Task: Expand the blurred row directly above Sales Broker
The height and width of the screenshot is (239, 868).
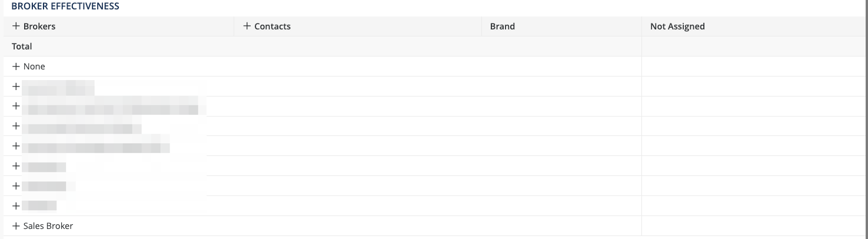Action: pos(16,206)
